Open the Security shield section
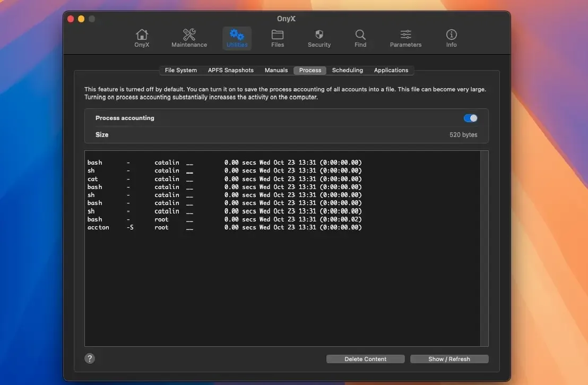The width and height of the screenshot is (588, 385). 319,38
